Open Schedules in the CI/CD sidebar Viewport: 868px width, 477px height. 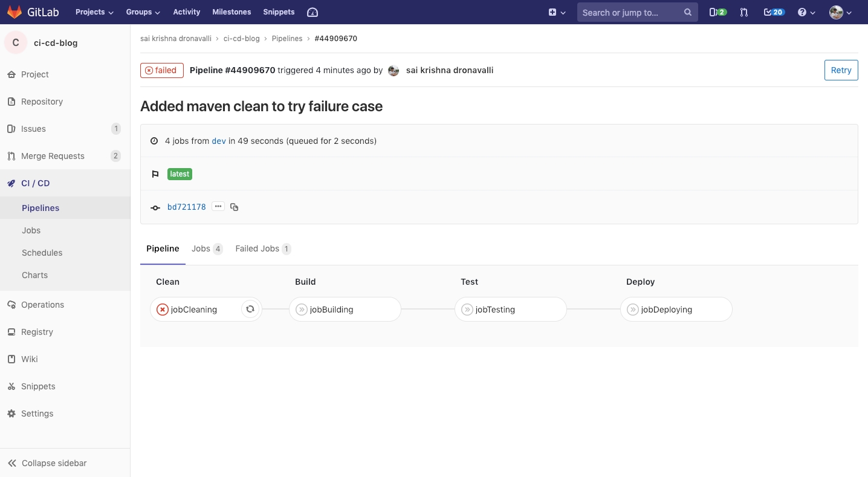point(42,253)
